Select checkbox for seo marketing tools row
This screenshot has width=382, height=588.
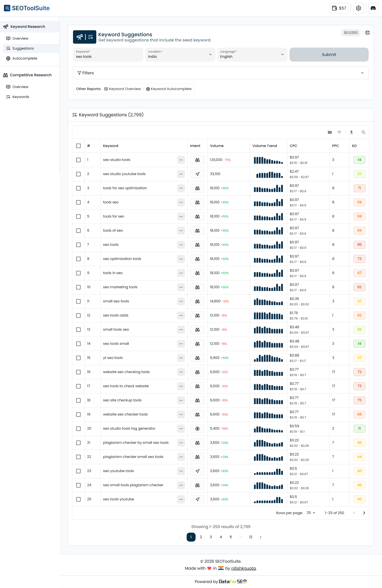point(78,287)
